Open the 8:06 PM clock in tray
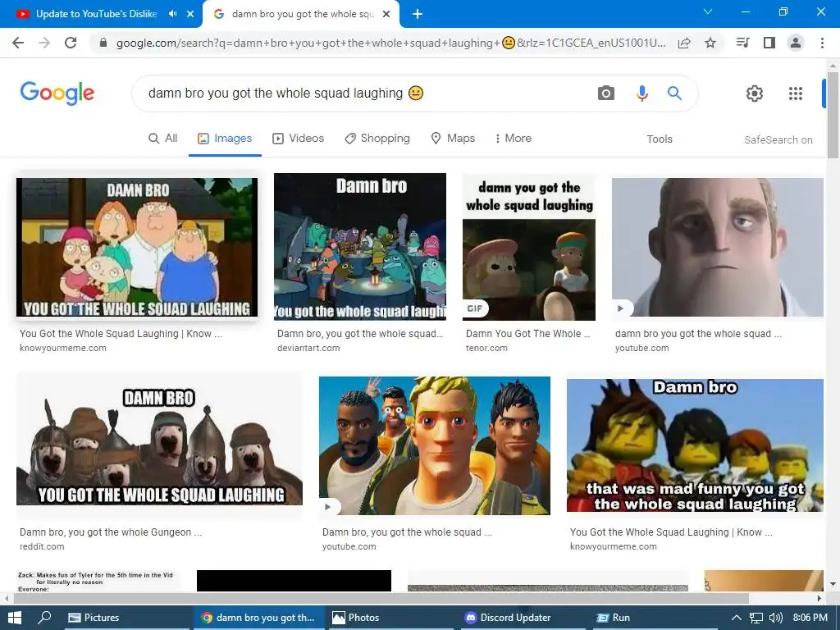Screen dimensions: 840x630 (x=810, y=618)
